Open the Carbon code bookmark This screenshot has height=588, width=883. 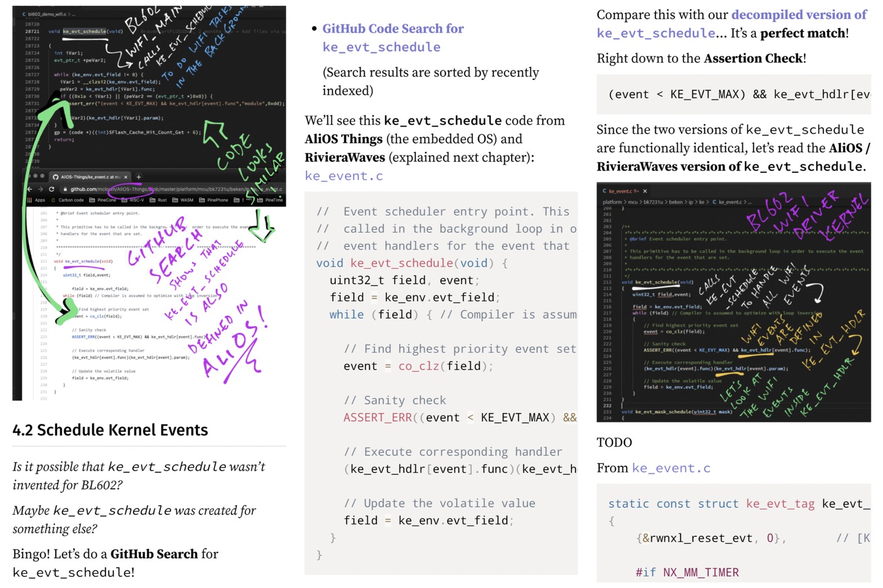point(68,200)
